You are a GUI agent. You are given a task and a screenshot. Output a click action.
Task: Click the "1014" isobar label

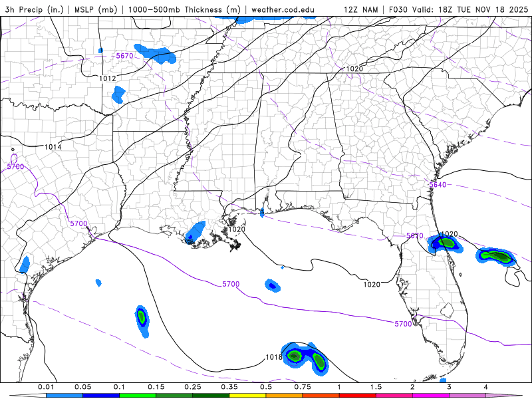pos(53,147)
